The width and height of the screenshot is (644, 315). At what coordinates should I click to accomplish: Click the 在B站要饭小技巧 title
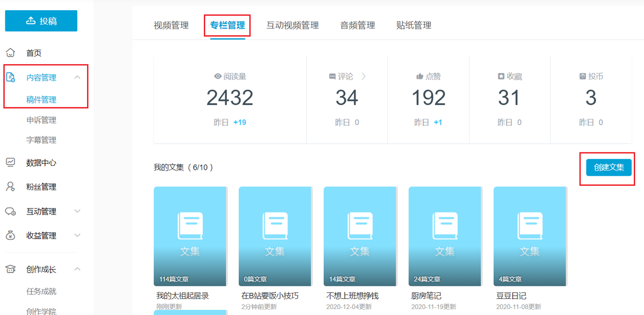270,296
